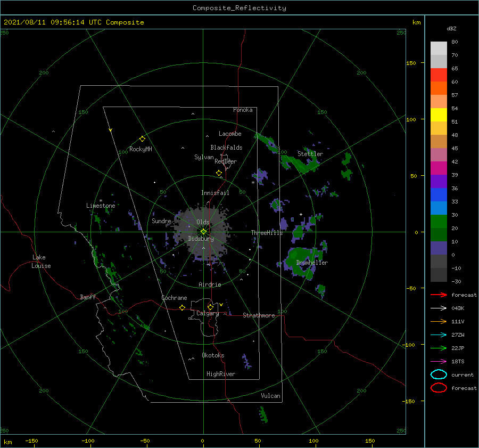Click the Strathmore label
The height and width of the screenshot is (448, 479).
[x=259, y=315]
